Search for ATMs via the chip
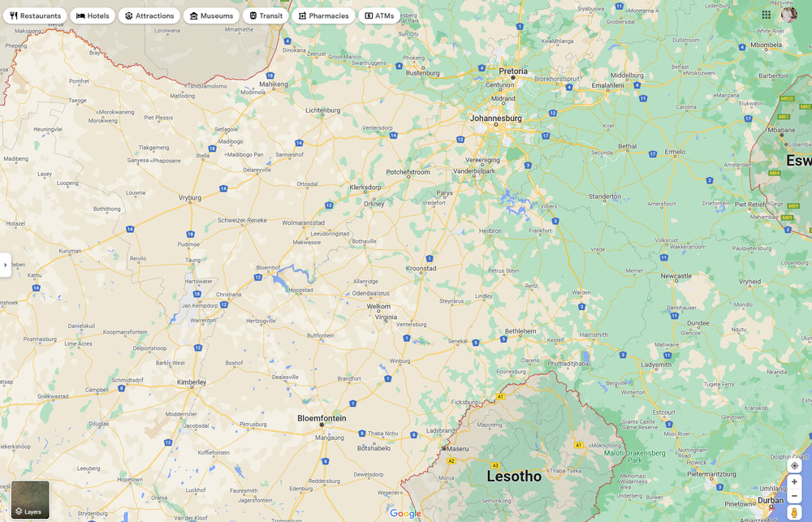 pos(379,15)
